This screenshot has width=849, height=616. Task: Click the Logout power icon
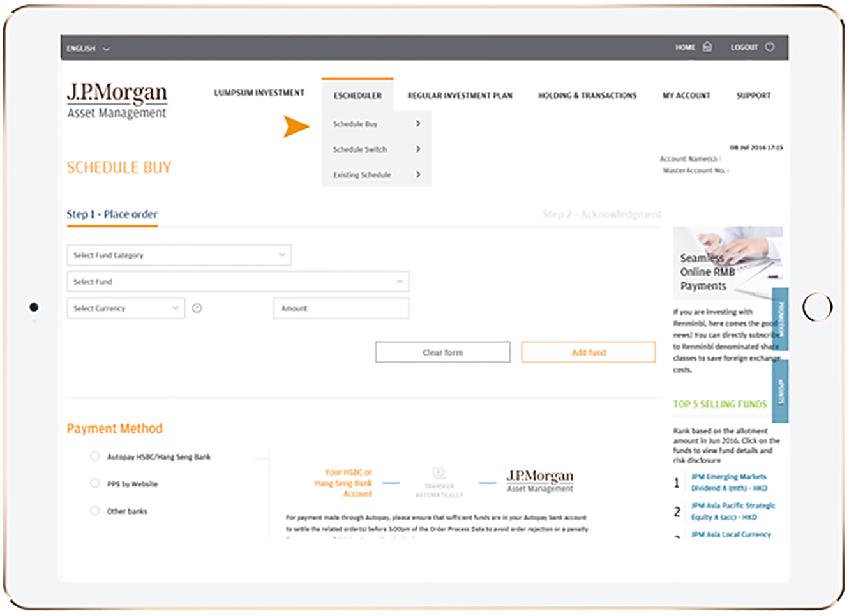(x=769, y=47)
